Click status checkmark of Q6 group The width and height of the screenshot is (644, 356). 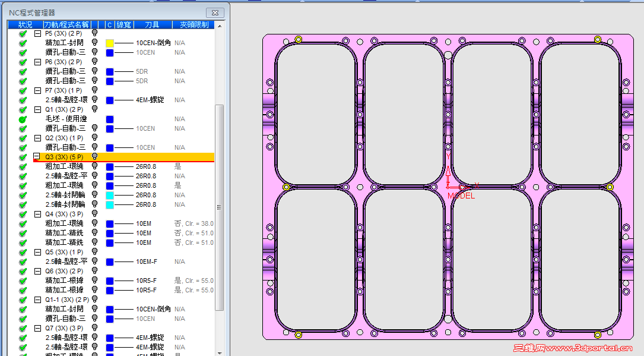(x=23, y=272)
